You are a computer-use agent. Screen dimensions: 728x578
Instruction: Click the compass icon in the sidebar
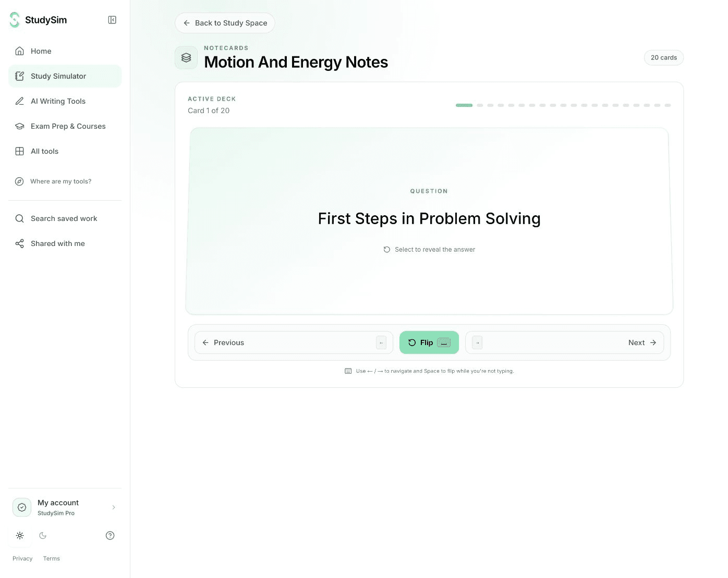pyautogui.click(x=19, y=181)
